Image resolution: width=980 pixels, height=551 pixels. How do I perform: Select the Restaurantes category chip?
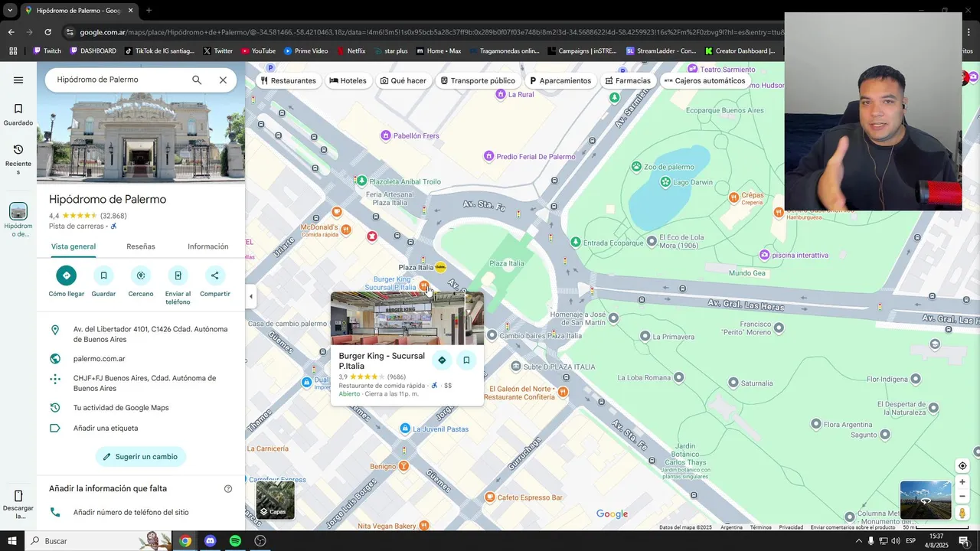coord(289,80)
